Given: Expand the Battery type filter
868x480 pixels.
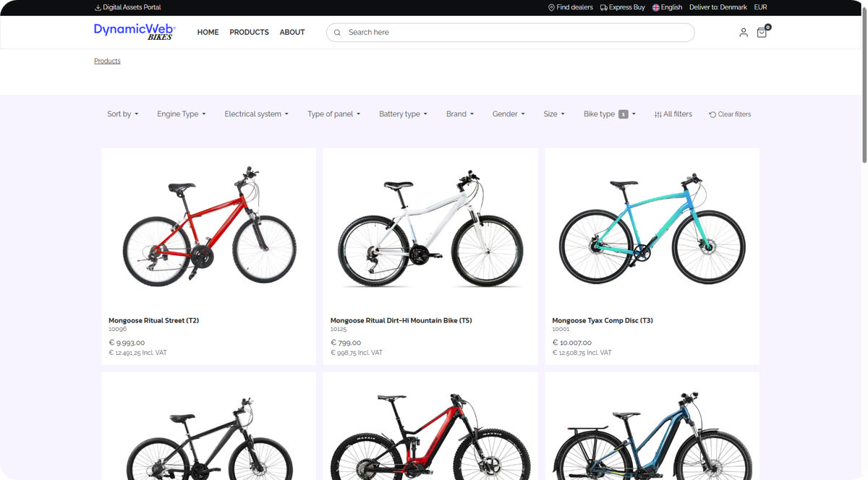Looking at the screenshot, I should point(403,114).
